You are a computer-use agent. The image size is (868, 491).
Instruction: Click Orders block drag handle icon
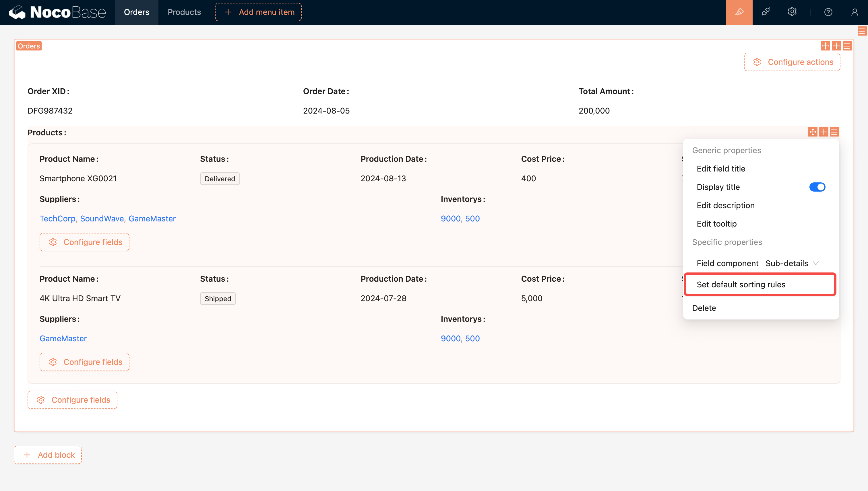(825, 46)
